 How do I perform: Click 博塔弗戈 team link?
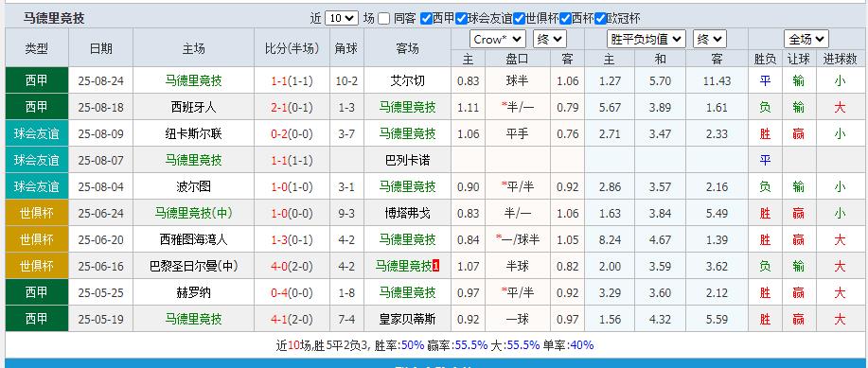point(407,213)
